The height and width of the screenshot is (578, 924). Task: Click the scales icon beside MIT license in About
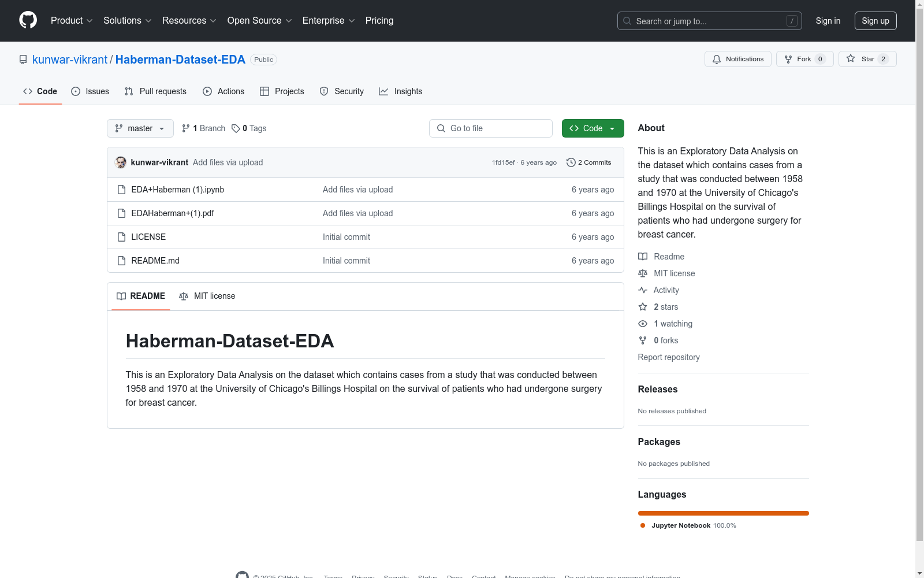click(643, 273)
